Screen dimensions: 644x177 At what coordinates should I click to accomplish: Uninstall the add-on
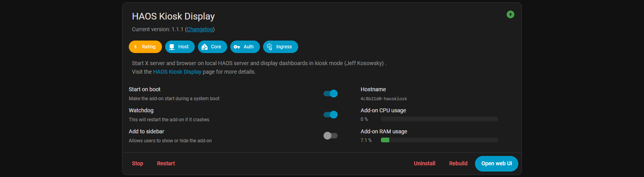coord(425,163)
